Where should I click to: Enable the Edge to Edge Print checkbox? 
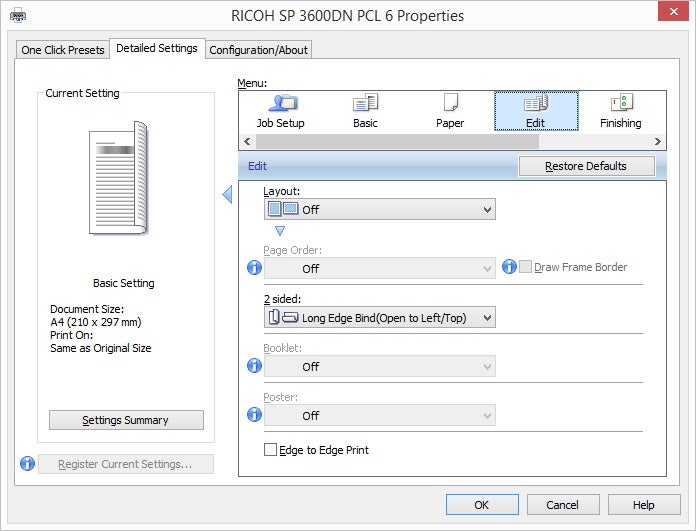[270, 450]
